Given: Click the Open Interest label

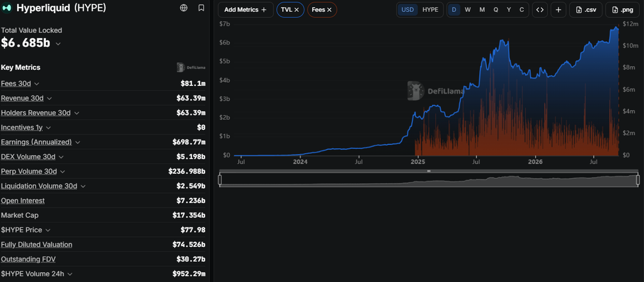Looking at the screenshot, I should click(23, 200).
